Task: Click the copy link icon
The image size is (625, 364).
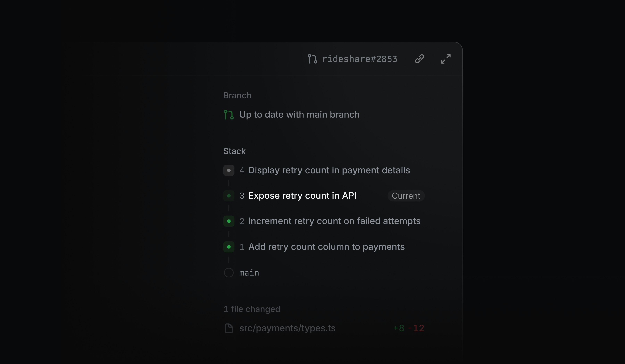Action: coord(419,59)
